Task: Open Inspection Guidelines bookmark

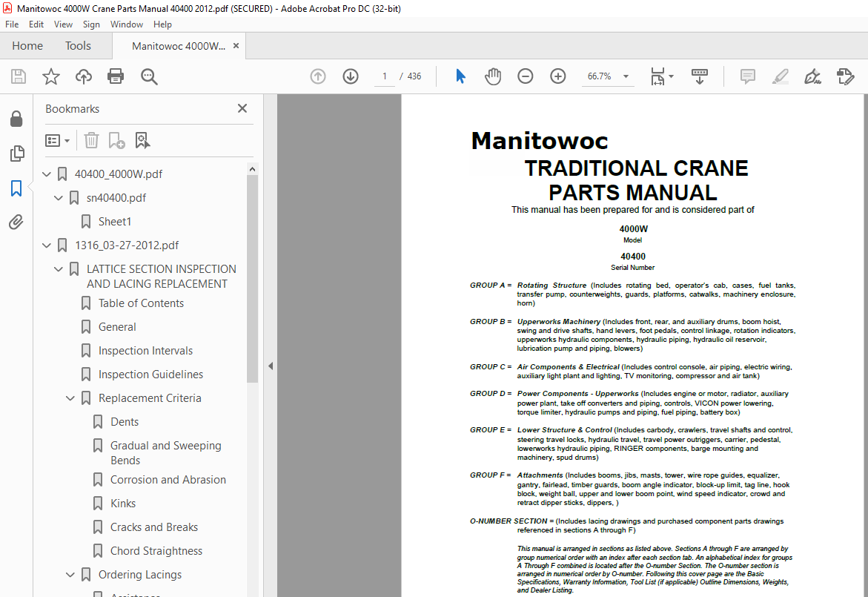Action: pos(150,375)
